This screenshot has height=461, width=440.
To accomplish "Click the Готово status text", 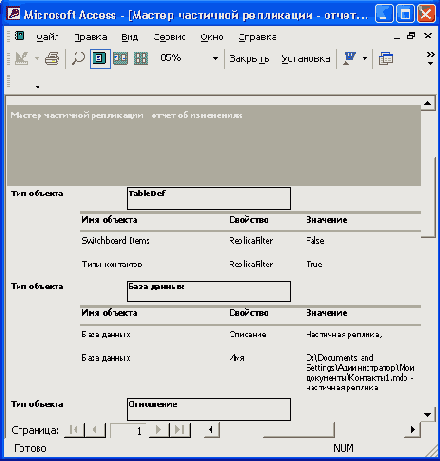I will coord(30,448).
